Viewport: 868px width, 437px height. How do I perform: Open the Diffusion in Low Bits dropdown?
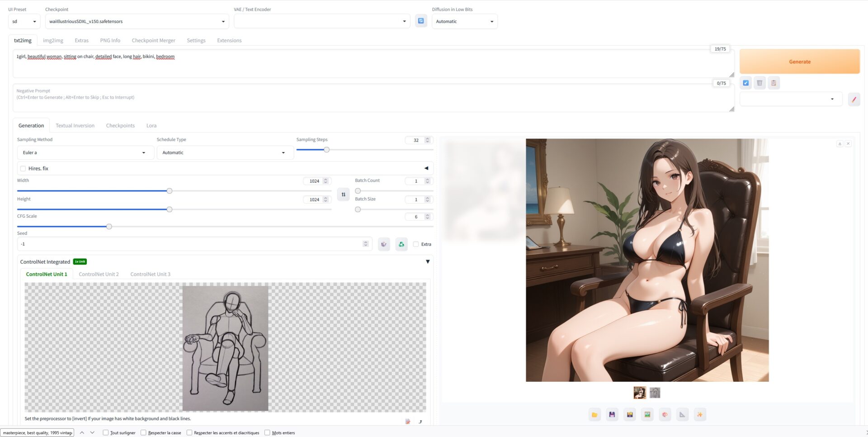tap(465, 21)
